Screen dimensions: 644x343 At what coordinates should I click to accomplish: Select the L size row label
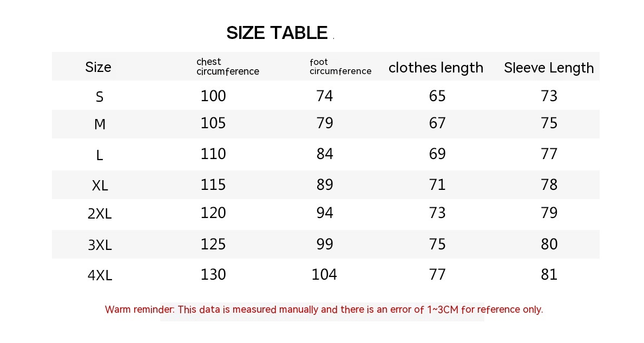[100, 155]
